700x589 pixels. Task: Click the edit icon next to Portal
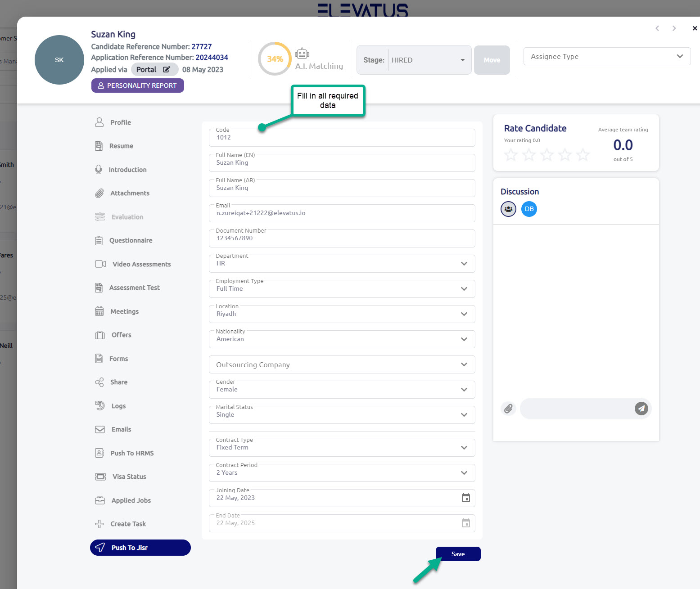coord(167,69)
